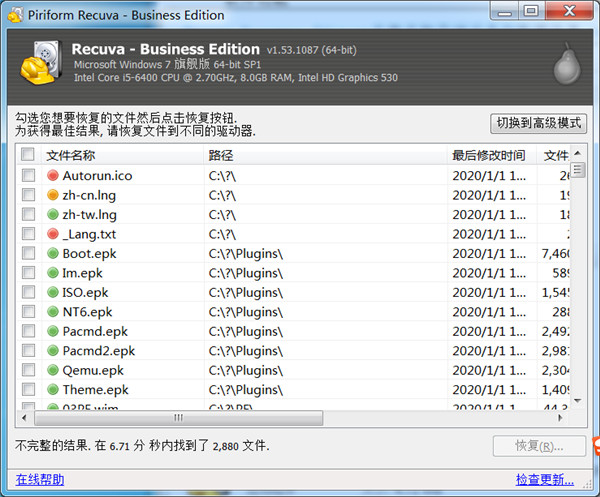Click the 恢复(R)... recover button
This screenshot has height=497, width=600.
tap(539, 446)
